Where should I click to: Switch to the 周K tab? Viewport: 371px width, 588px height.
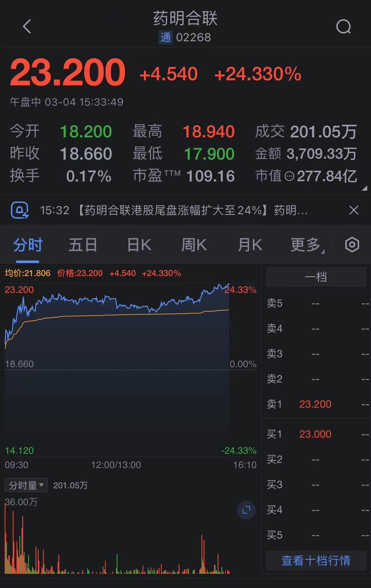click(194, 245)
